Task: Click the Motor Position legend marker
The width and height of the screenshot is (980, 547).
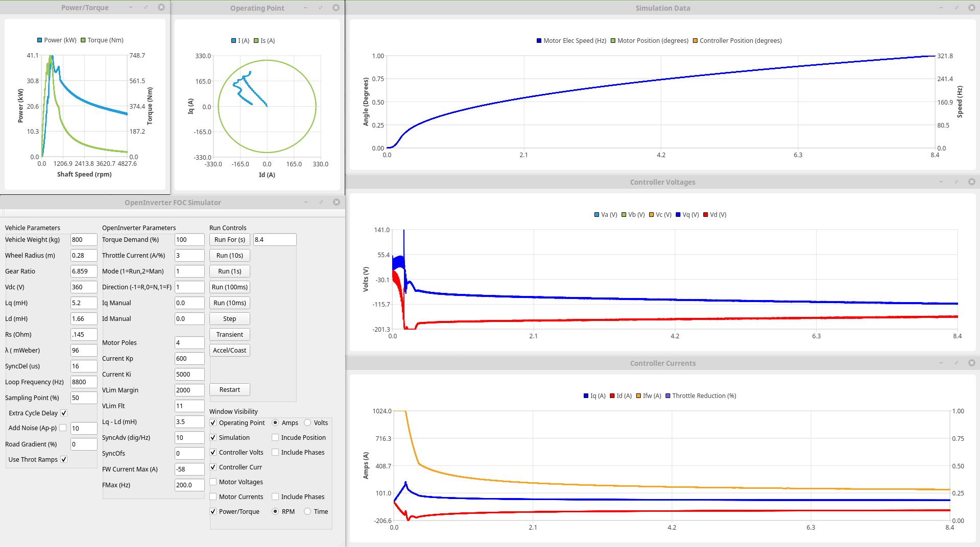Action: tap(613, 41)
